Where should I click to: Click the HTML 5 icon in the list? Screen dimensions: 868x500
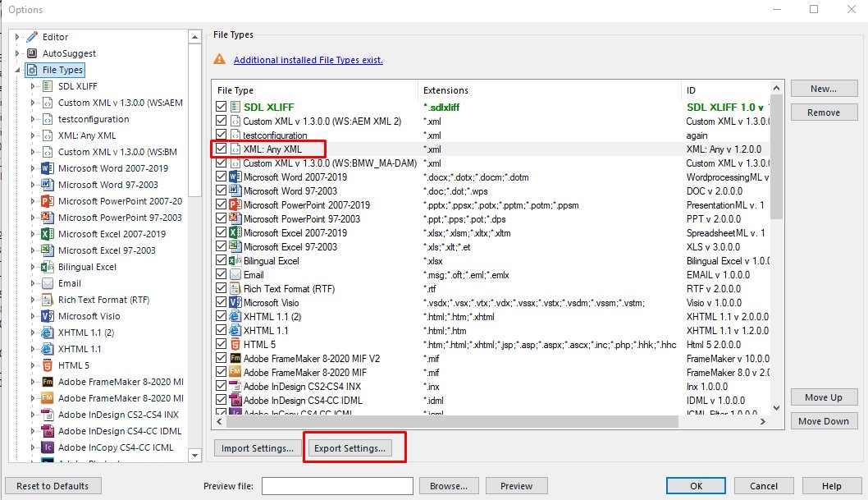coord(235,344)
